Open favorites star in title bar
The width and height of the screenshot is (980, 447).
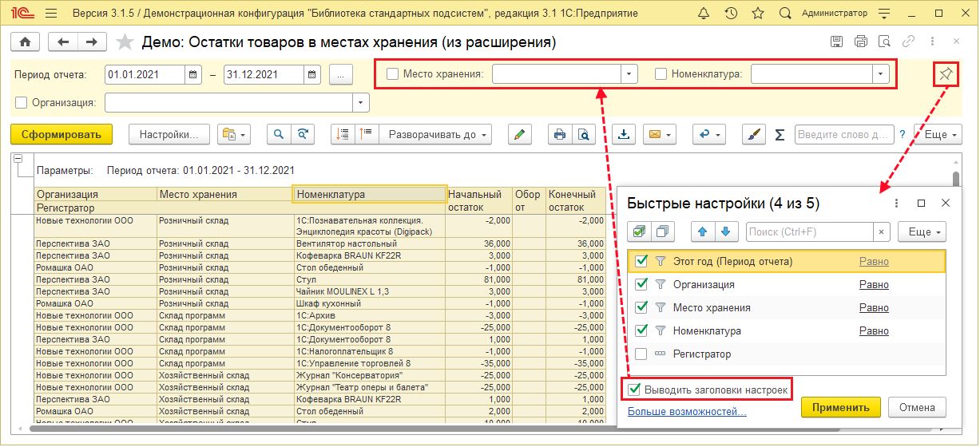[x=758, y=14]
